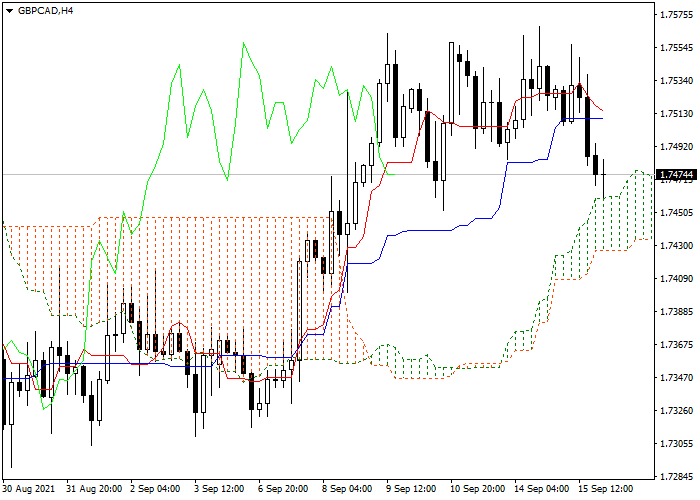The height and width of the screenshot is (500, 700).
Task: Click the 3 Sep 12:00 time label
Action: pyautogui.click(x=219, y=489)
